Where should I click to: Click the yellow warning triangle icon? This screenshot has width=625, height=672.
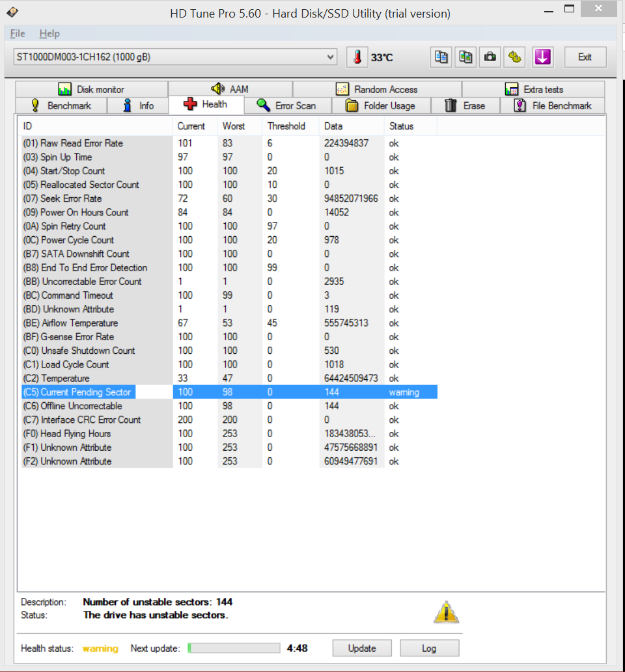[446, 612]
